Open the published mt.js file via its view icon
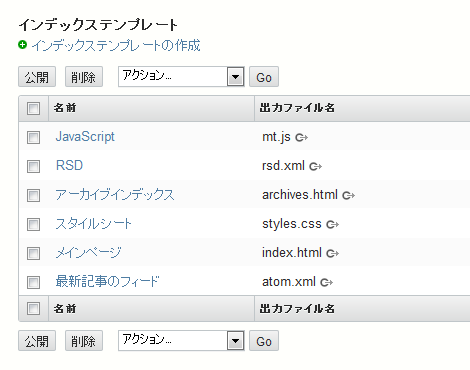 click(x=301, y=137)
